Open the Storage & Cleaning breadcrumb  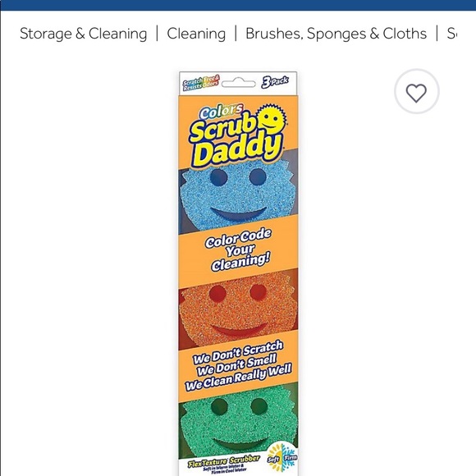coord(83,34)
